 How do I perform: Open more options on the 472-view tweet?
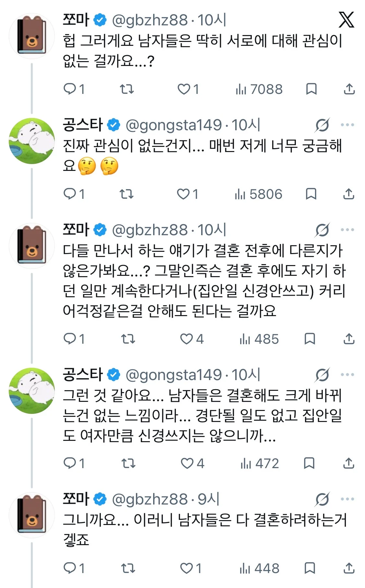(x=347, y=375)
